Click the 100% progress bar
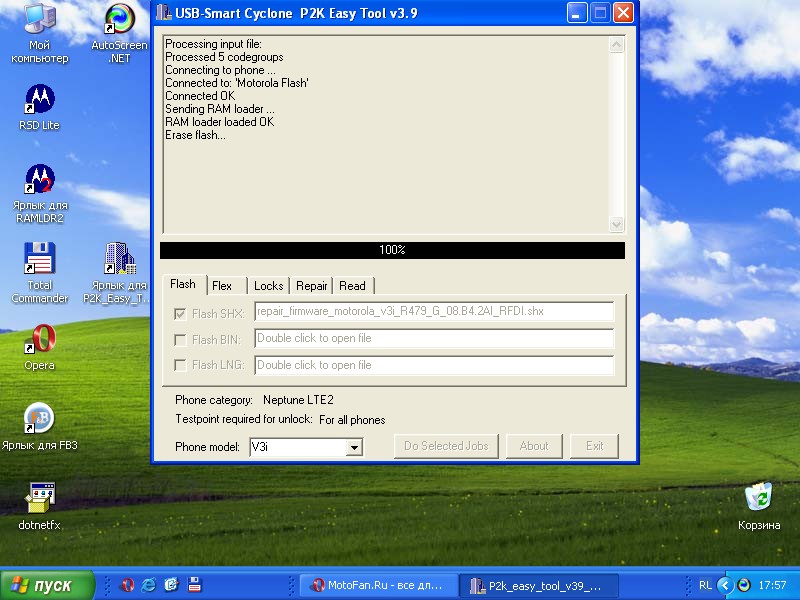Image resolution: width=800 pixels, height=600 pixels. coord(392,250)
